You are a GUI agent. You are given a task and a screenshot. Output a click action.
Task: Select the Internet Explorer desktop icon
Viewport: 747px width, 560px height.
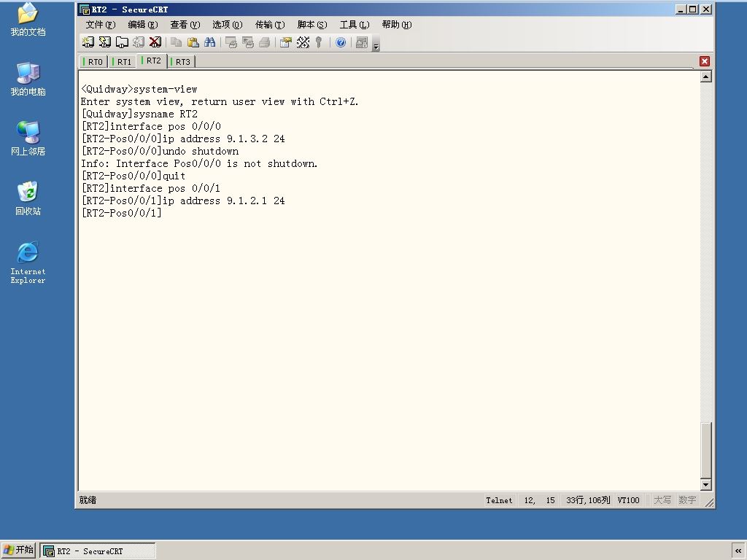(28, 262)
